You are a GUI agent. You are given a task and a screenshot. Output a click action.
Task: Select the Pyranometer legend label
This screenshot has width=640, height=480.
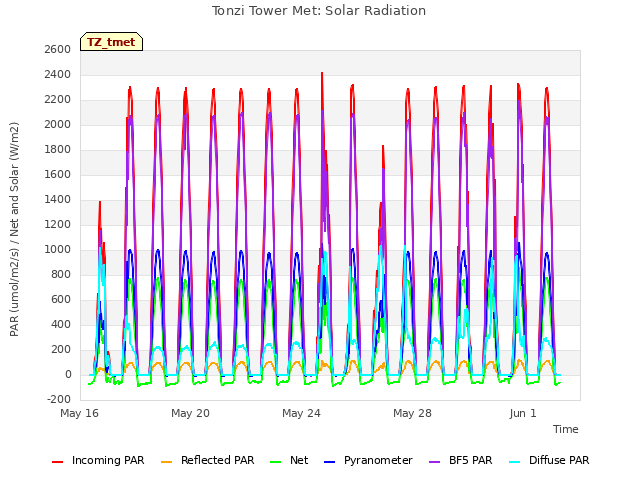(378, 460)
